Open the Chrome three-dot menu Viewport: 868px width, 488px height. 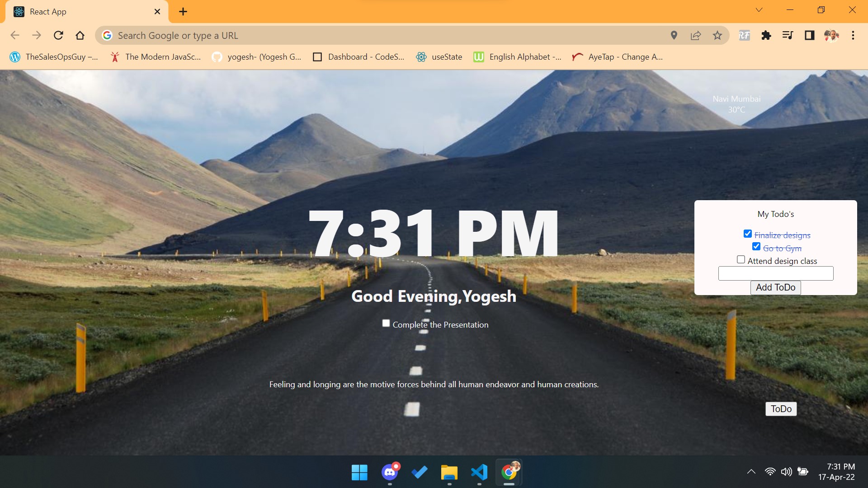click(853, 35)
